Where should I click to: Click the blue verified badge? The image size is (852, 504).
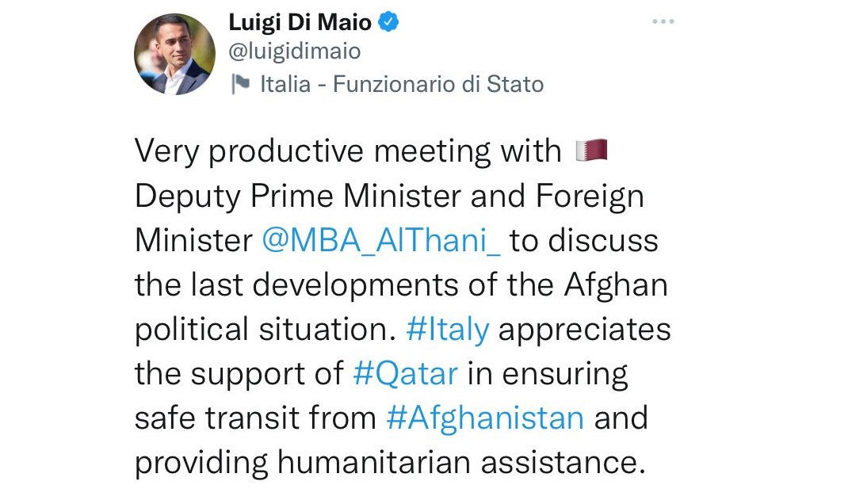[x=388, y=24]
